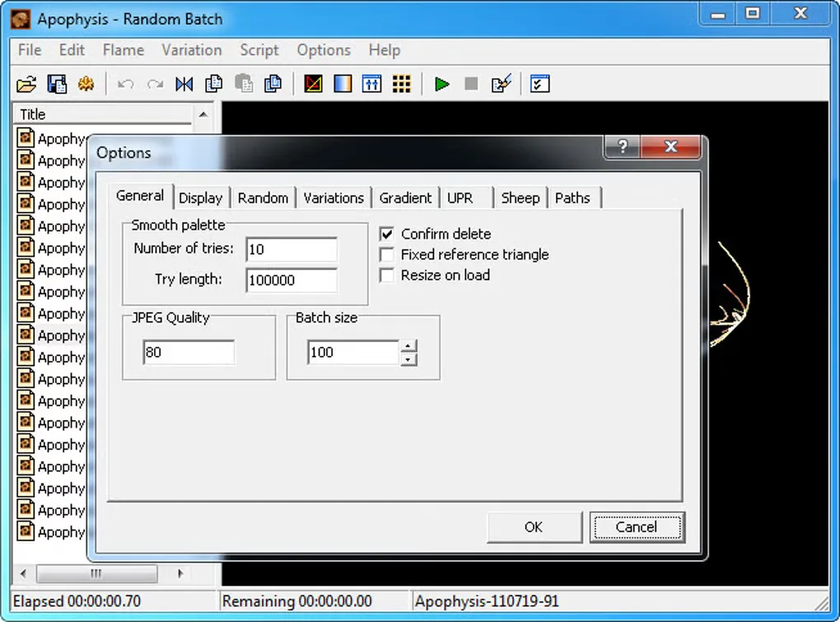Open a flame file with folder icon
The width and height of the screenshot is (840, 622).
(x=26, y=84)
